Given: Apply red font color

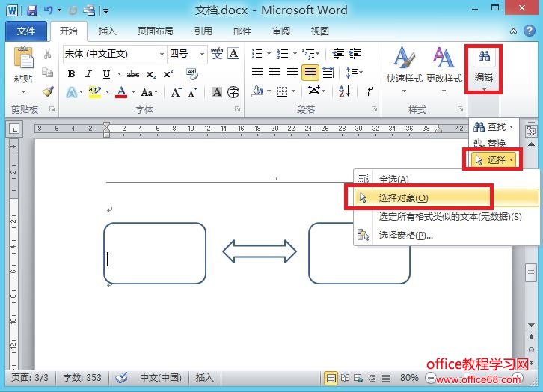Looking at the screenshot, I should pyautogui.click(x=121, y=92).
